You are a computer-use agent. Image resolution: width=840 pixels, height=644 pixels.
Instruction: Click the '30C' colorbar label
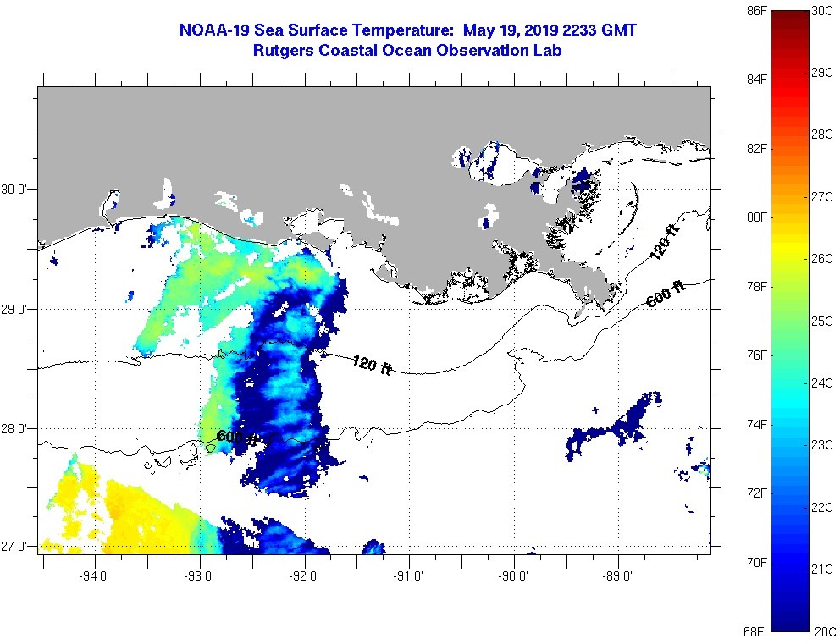(822, 11)
